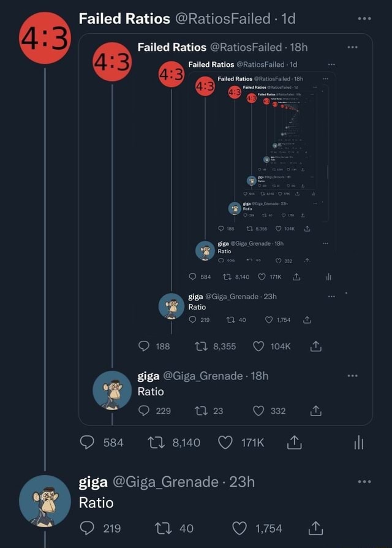Retweet the embedded tweet with 8,355 retweets
The height and width of the screenshot is (548, 392).
[202, 346]
